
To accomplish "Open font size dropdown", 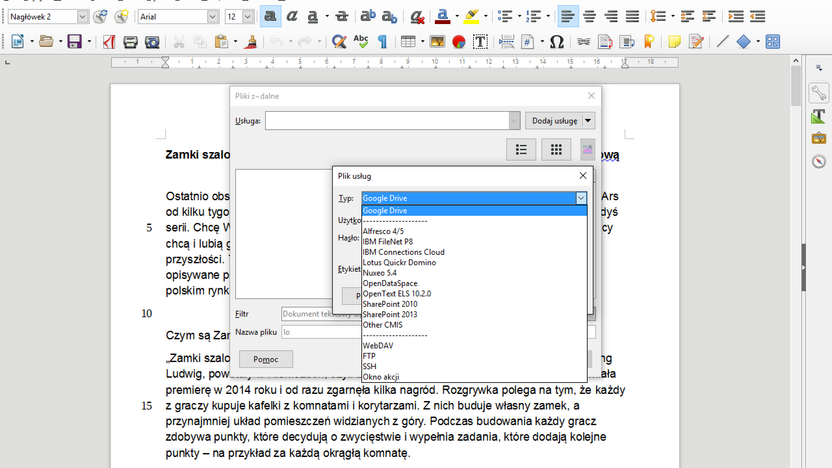I will pyautogui.click(x=248, y=17).
